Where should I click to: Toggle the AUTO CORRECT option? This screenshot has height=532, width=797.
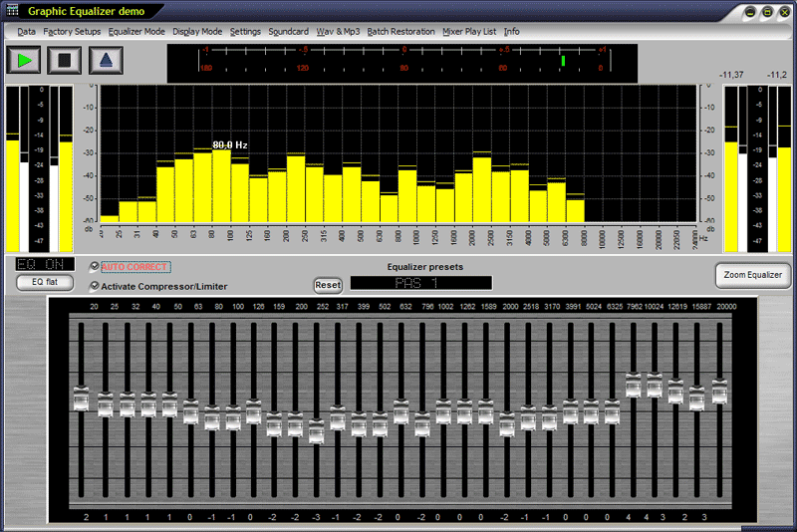click(95, 267)
